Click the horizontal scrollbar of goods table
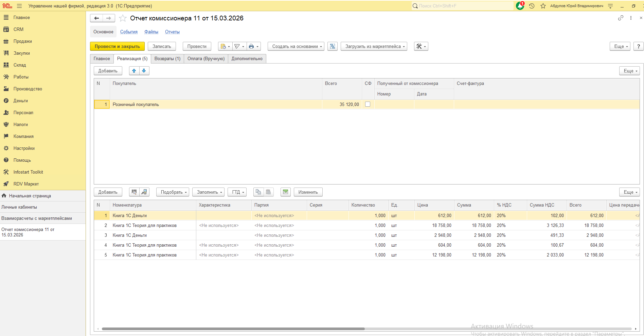This screenshot has height=336, width=644. [x=233, y=329]
